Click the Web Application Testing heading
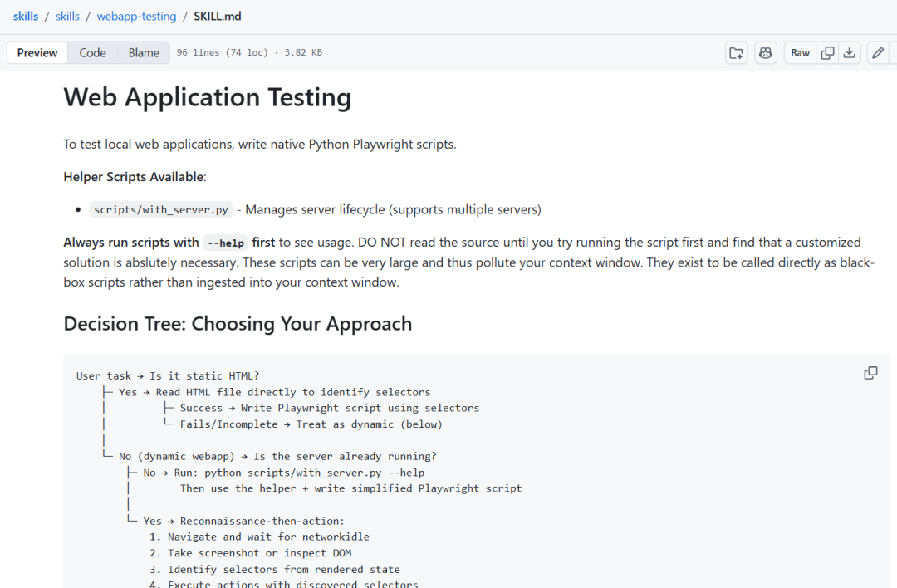The image size is (897, 588). [208, 97]
